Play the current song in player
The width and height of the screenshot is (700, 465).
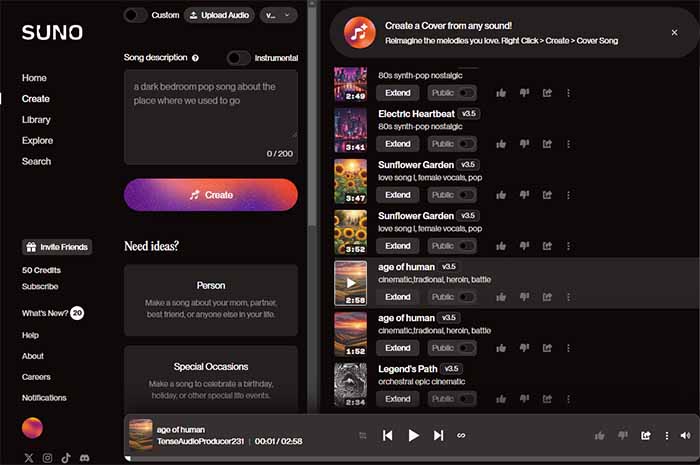pos(413,436)
